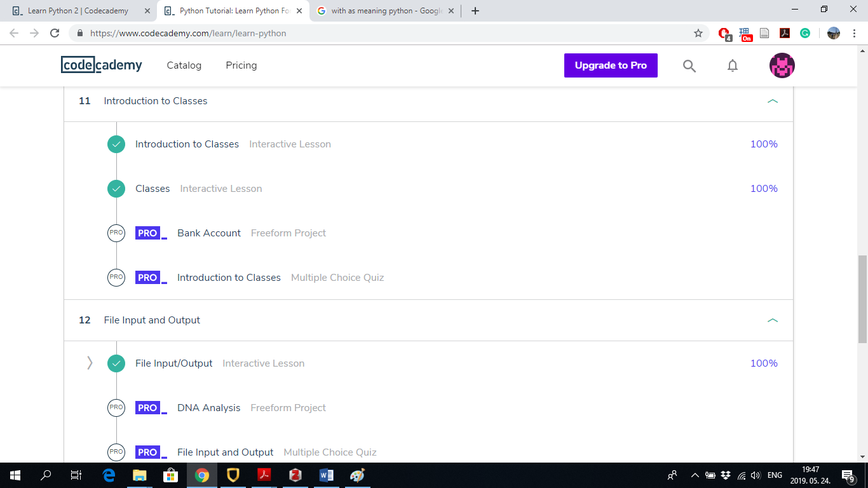Click the taskbar volume icon
The height and width of the screenshot is (488, 868).
click(x=756, y=475)
